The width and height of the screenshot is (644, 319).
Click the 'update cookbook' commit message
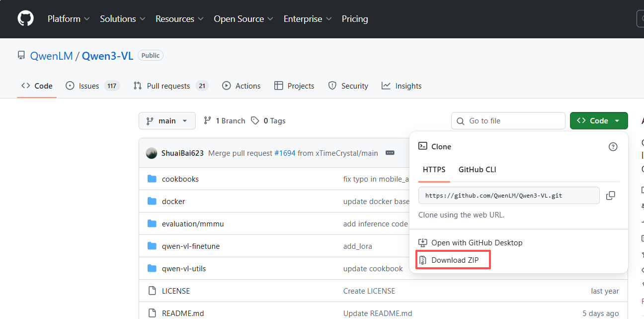pos(373,269)
